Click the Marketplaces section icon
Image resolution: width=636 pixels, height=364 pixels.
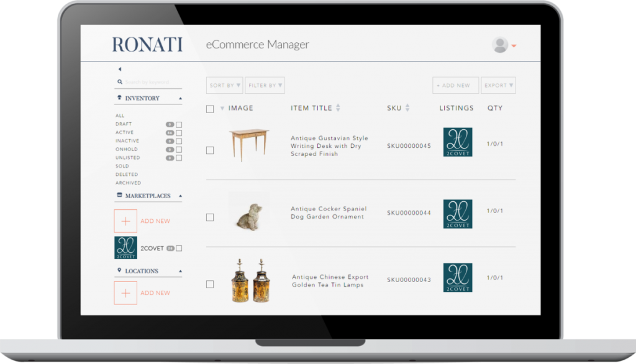(x=119, y=195)
